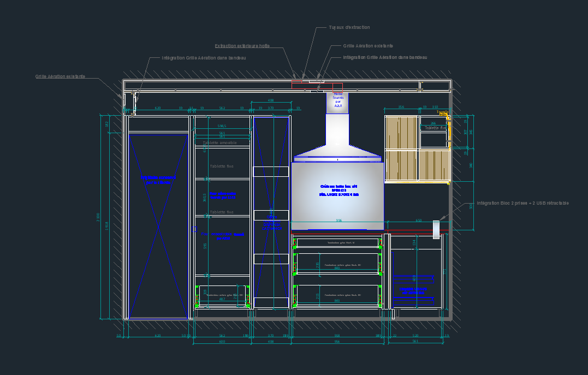Image resolution: width=588 pixels, height=375 pixels.
Task: Click the 561 dimension at bottom right
Action: click(x=415, y=342)
